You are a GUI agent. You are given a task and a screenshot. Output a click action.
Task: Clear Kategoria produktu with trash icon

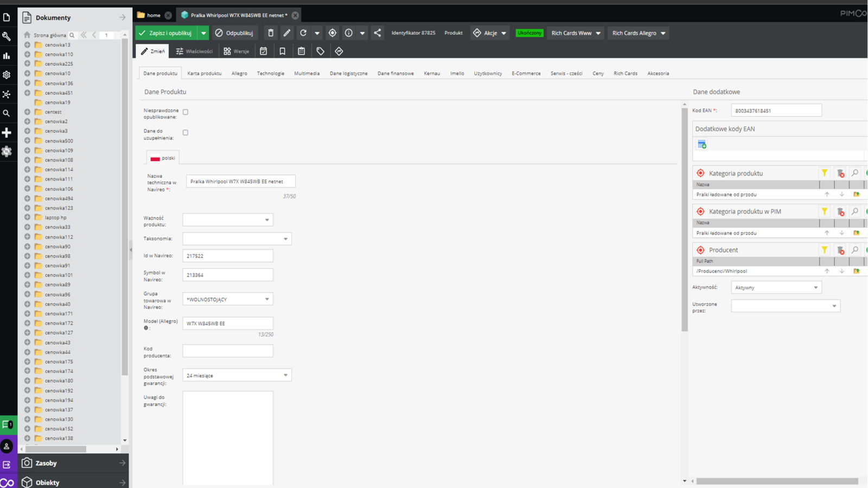click(840, 173)
